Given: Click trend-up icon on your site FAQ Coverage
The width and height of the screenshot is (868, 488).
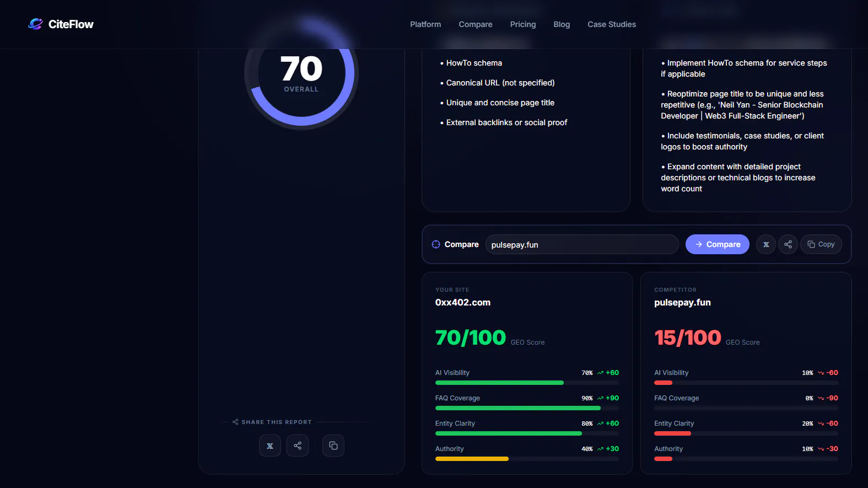Looking at the screenshot, I should [x=600, y=398].
